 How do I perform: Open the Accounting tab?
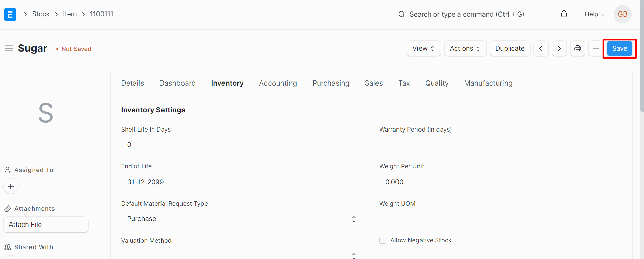point(278,83)
